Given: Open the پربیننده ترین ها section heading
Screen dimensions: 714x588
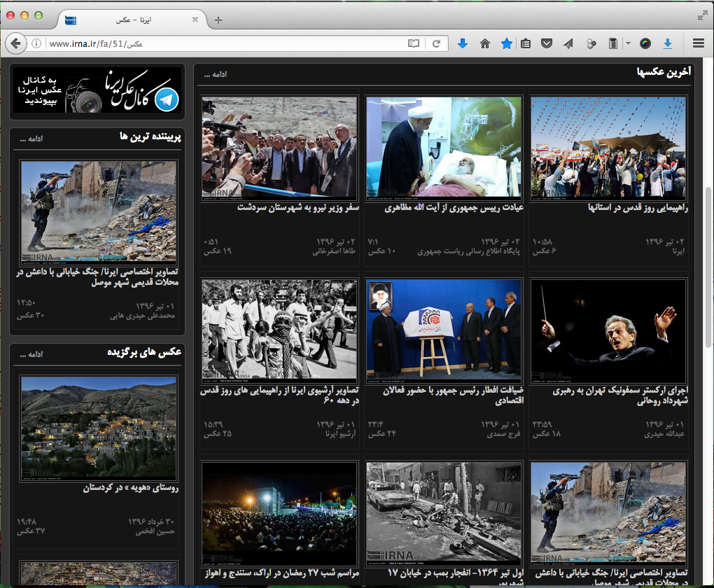Looking at the screenshot, I should tap(150, 136).
